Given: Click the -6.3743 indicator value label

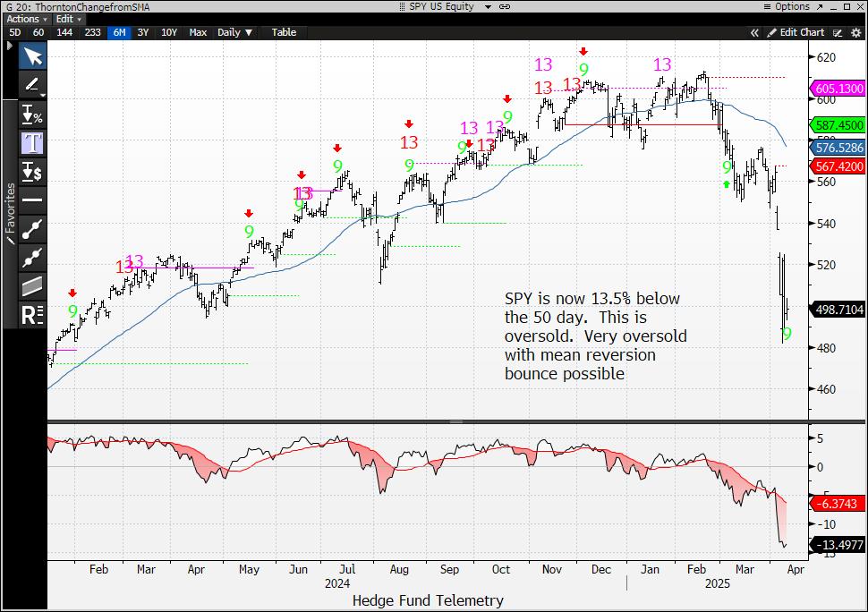Looking at the screenshot, I should click(837, 504).
